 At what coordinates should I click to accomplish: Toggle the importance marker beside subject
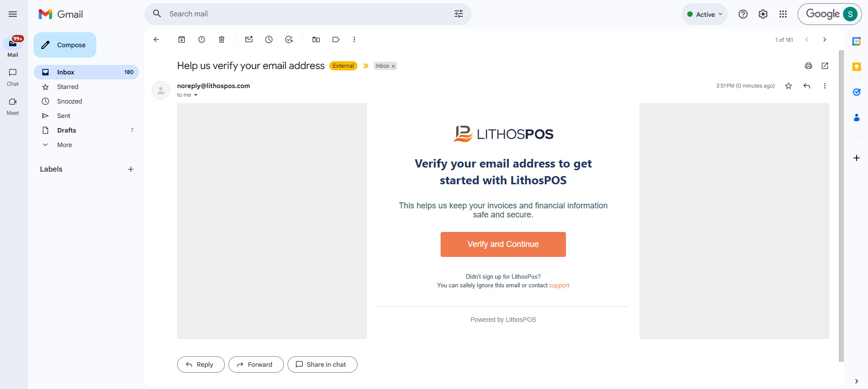(366, 66)
